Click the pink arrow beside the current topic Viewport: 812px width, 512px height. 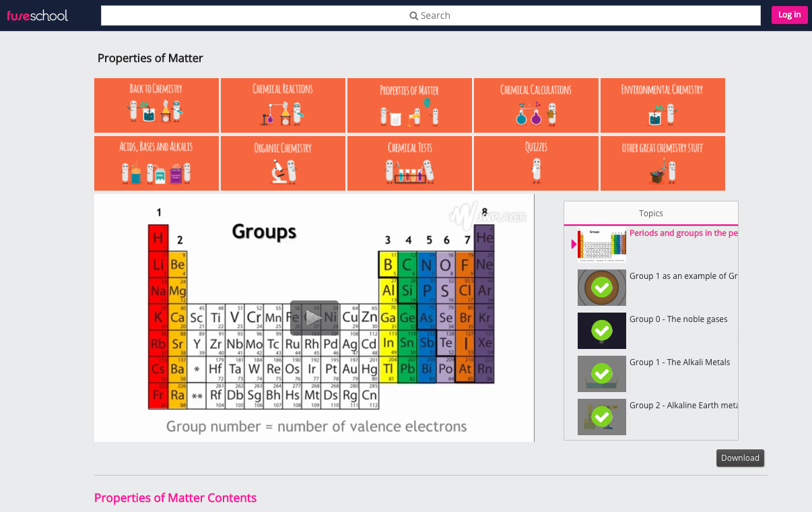(574, 245)
